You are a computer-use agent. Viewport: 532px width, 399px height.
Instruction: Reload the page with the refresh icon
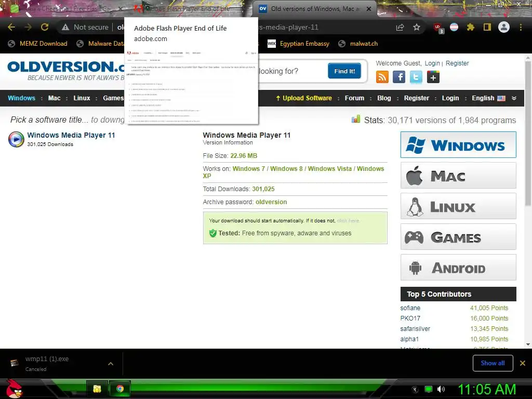pyautogui.click(x=45, y=27)
